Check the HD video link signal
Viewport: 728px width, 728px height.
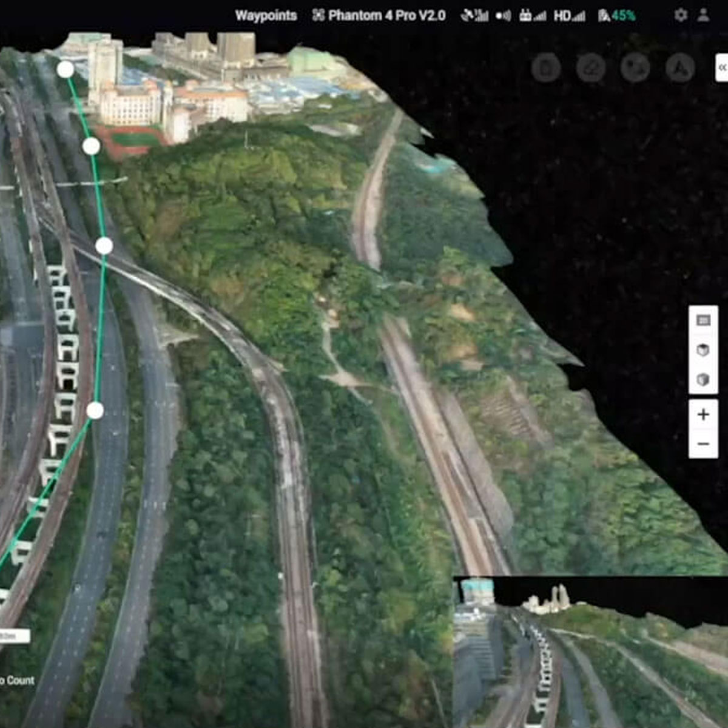point(569,16)
